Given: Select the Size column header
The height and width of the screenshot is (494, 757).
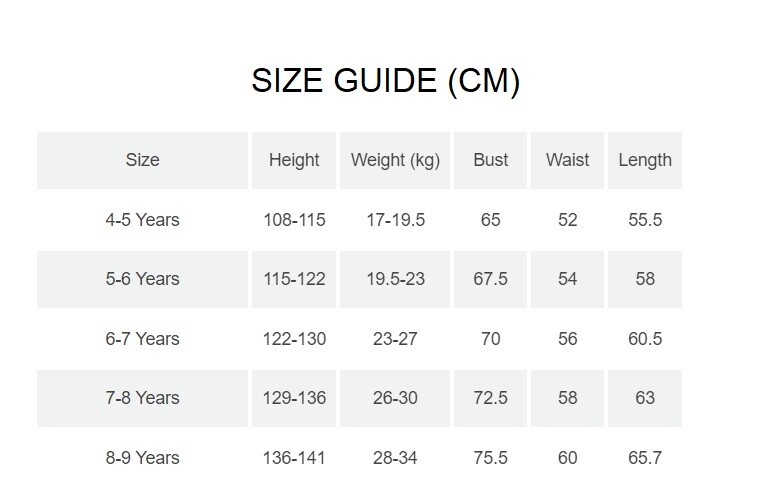Looking at the screenshot, I should point(142,160).
